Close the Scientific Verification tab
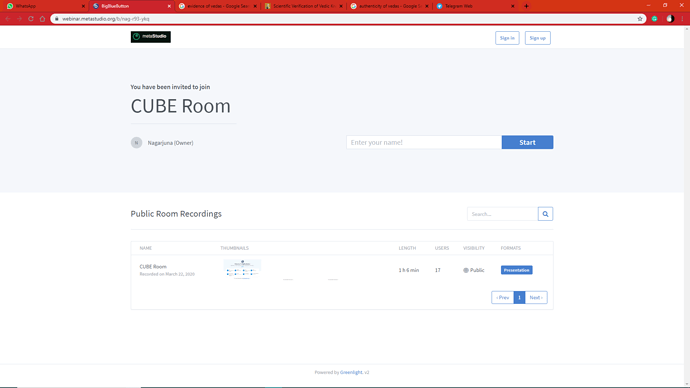The image size is (690, 388). click(341, 6)
